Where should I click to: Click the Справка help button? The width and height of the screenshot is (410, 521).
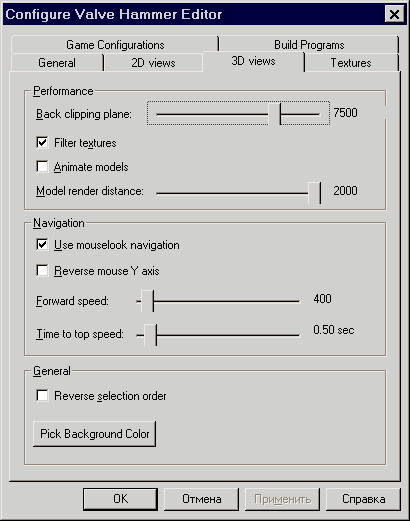pos(363,499)
